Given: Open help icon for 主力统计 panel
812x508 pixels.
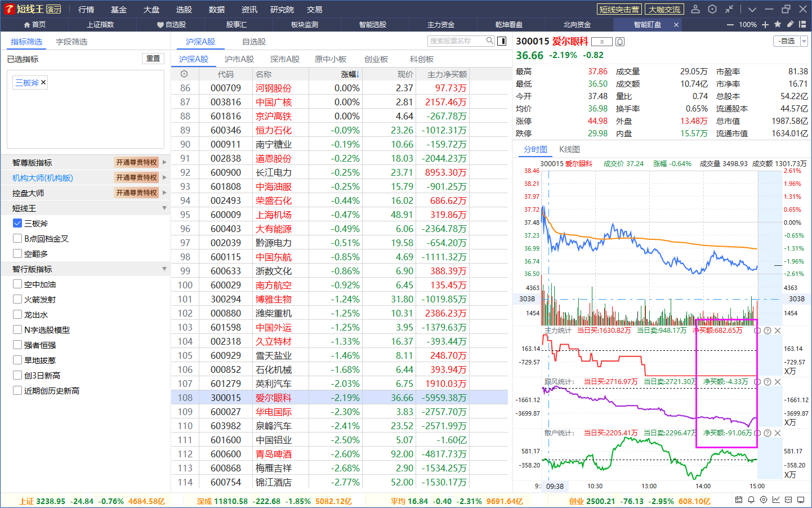Looking at the screenshot, I should [767, 331].
